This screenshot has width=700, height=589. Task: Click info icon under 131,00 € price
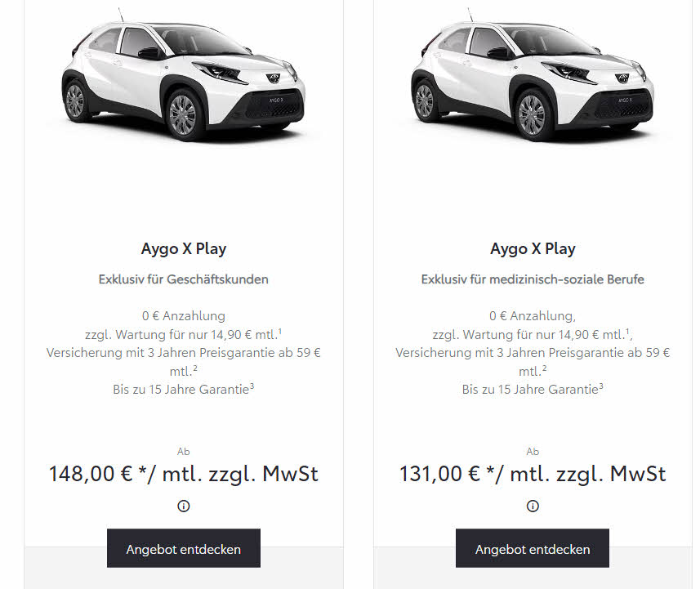pyautogui.click(x=533, y=506)
